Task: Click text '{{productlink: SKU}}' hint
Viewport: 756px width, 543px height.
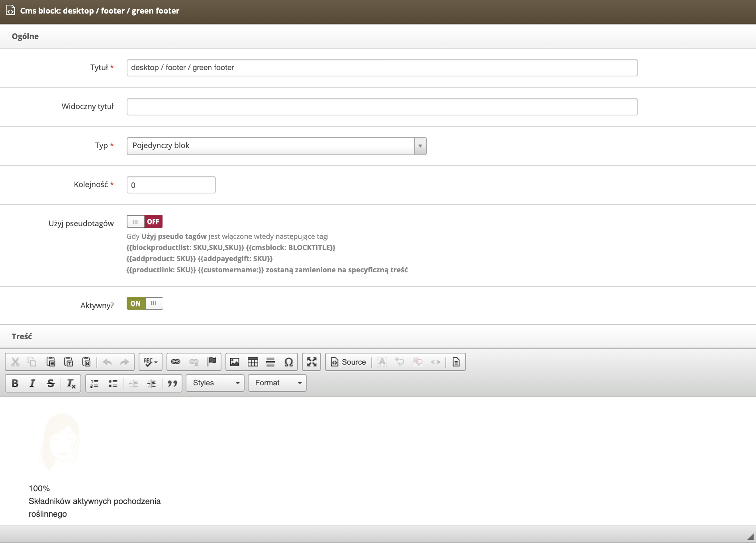Action: (x=161, y=270)
